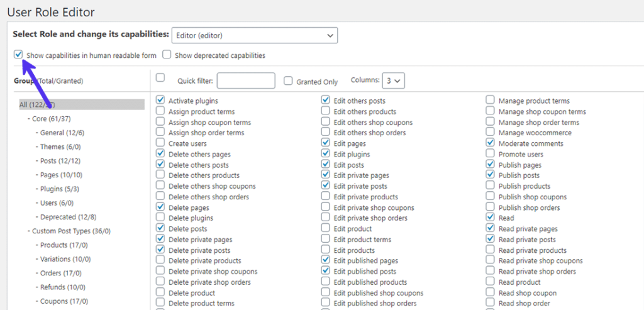
Task: Uncheck the 'Activate plugins' capability
Action: click(160, 100)
